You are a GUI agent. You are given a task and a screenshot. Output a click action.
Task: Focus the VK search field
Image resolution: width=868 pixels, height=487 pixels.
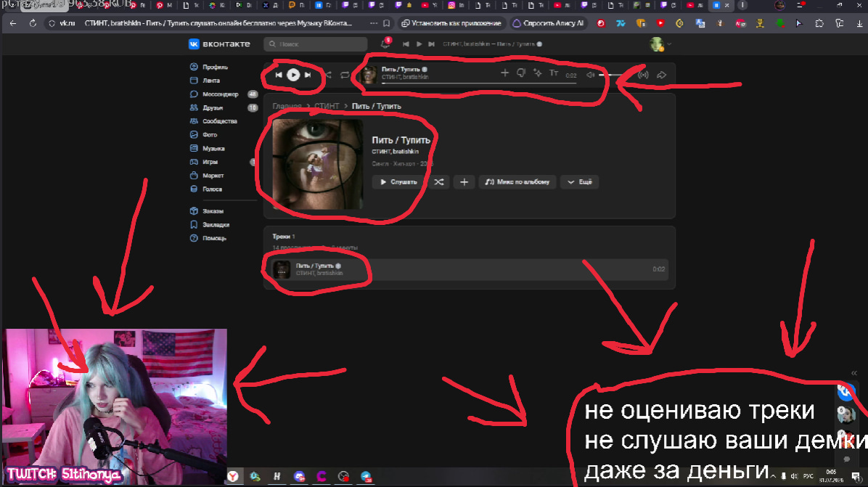click(x=316, y=44)
